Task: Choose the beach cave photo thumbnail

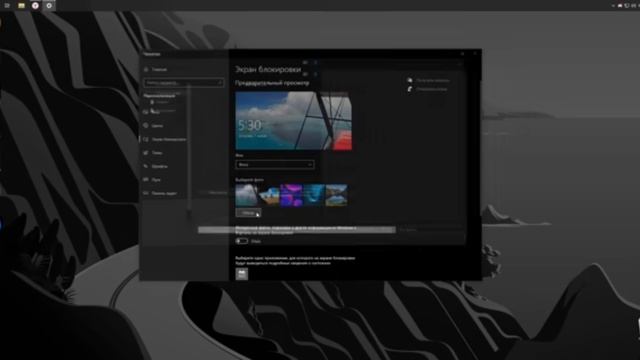Action: click(x=269, y=195)
